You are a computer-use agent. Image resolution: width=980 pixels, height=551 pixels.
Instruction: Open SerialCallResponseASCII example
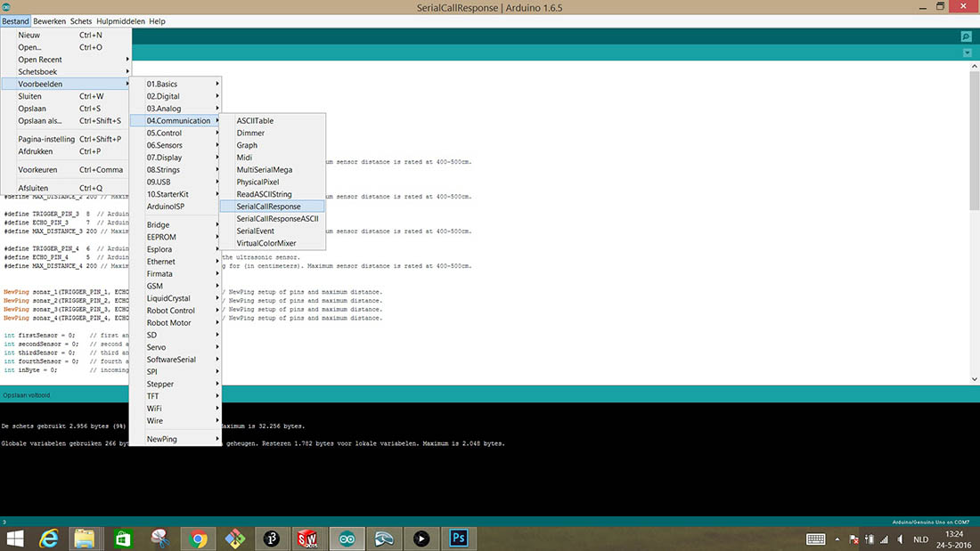click(273, 219)
